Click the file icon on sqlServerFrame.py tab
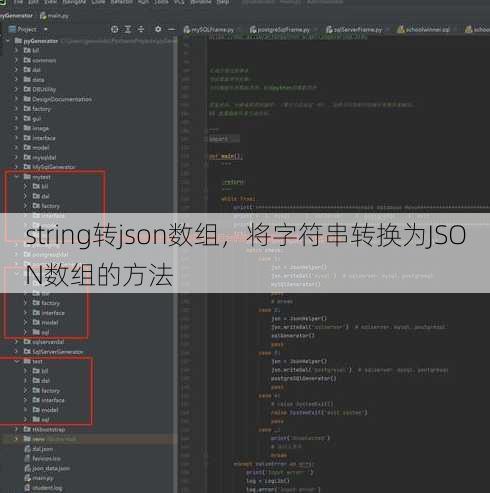 tap(329, 29)
